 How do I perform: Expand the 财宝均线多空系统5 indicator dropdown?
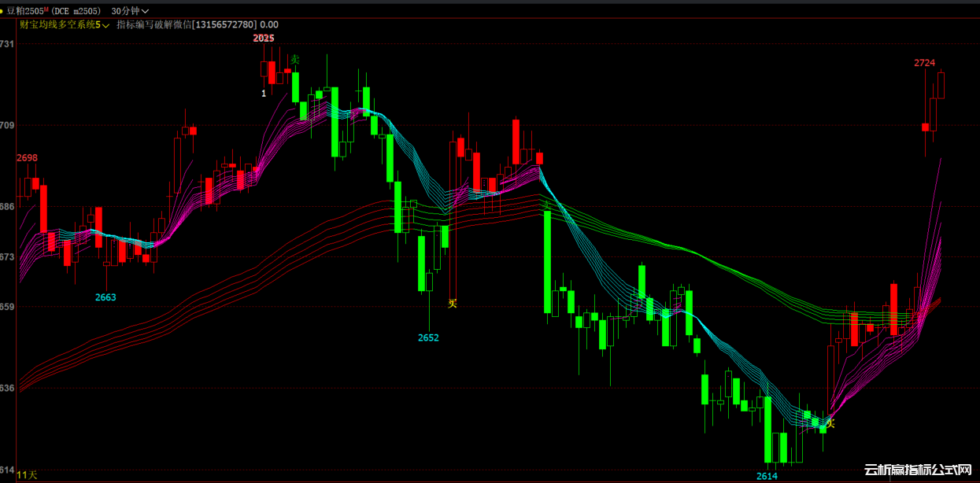(65, 24)
